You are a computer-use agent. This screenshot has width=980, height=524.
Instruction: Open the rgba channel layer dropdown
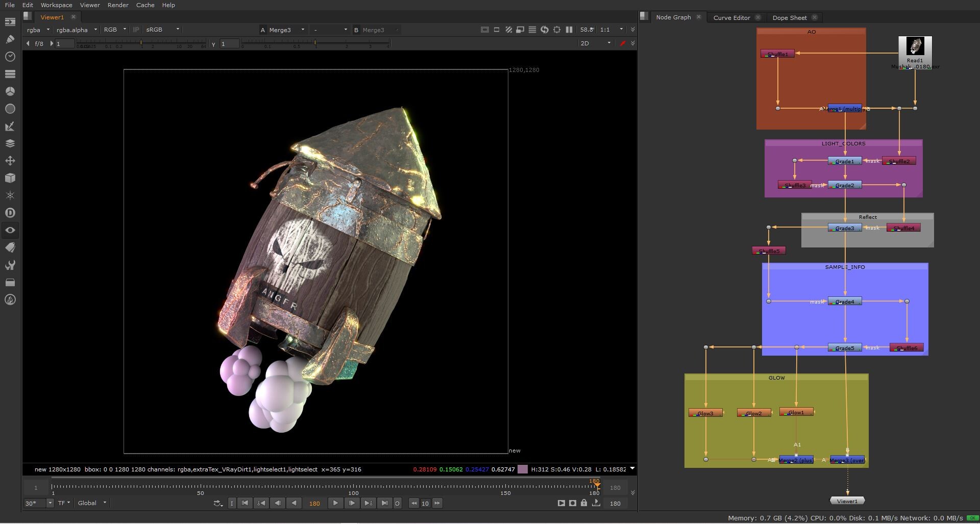(x=38, y=30)
